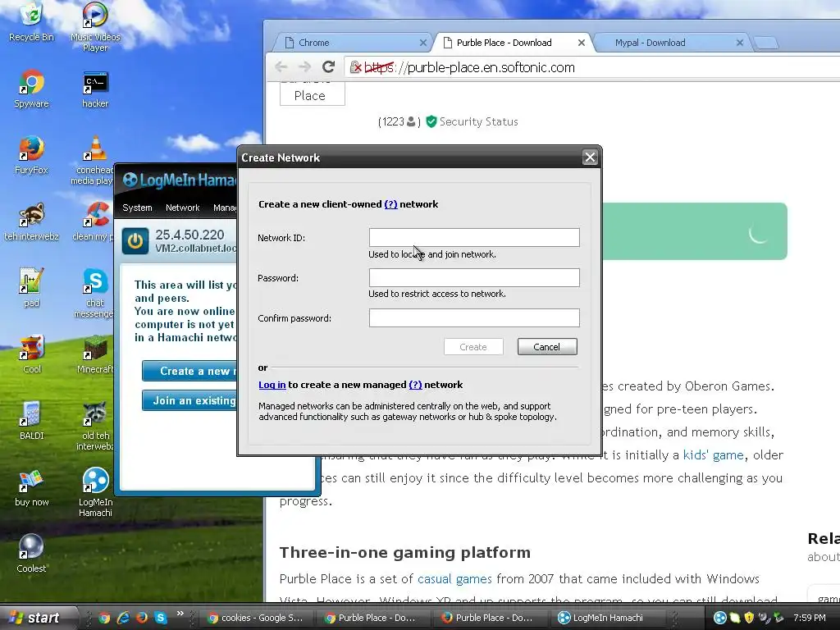840x630 pixels.
Task: Select the FuryFox desktop icon
Action: [31, 155]
